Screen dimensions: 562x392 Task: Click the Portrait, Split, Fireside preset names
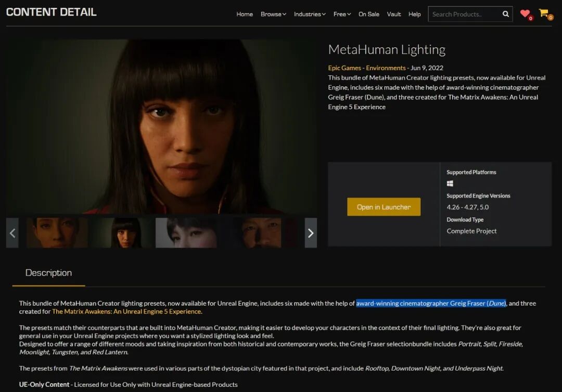[490, 344]
